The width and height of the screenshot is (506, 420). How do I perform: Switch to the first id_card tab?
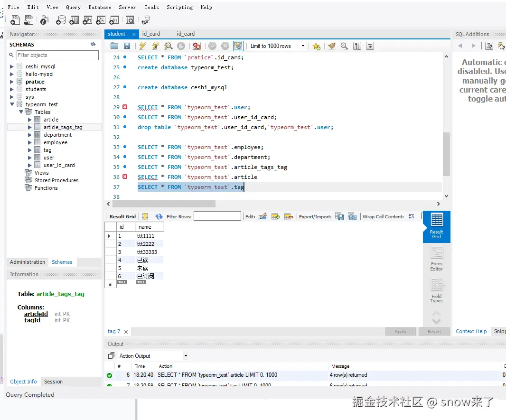click(x=151, y=34)
